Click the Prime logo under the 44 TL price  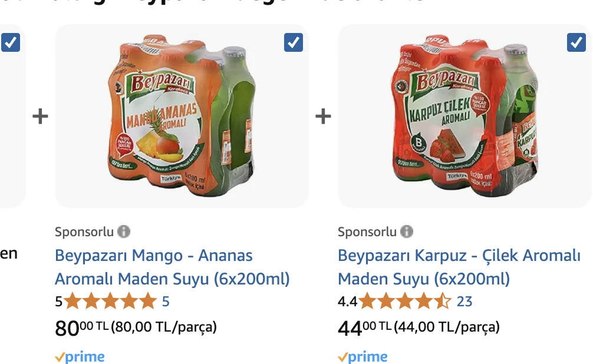pos(363,357)
